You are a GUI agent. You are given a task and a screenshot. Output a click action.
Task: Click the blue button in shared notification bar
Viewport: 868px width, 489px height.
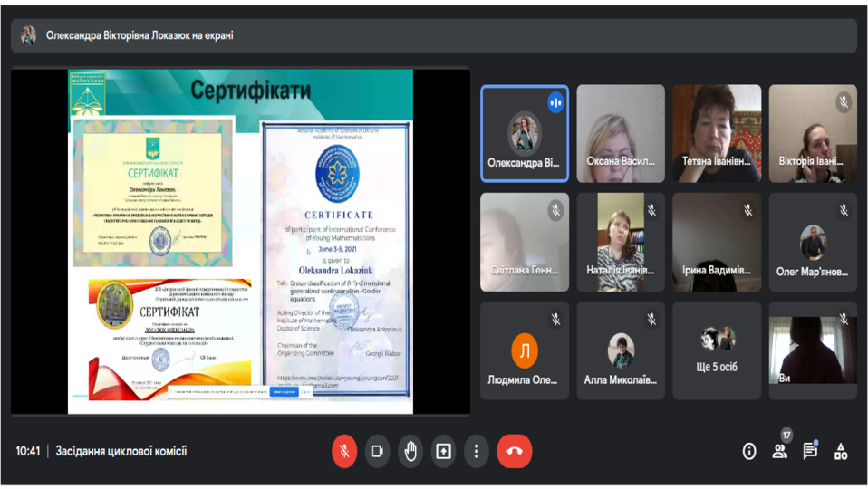pos(284,391)
